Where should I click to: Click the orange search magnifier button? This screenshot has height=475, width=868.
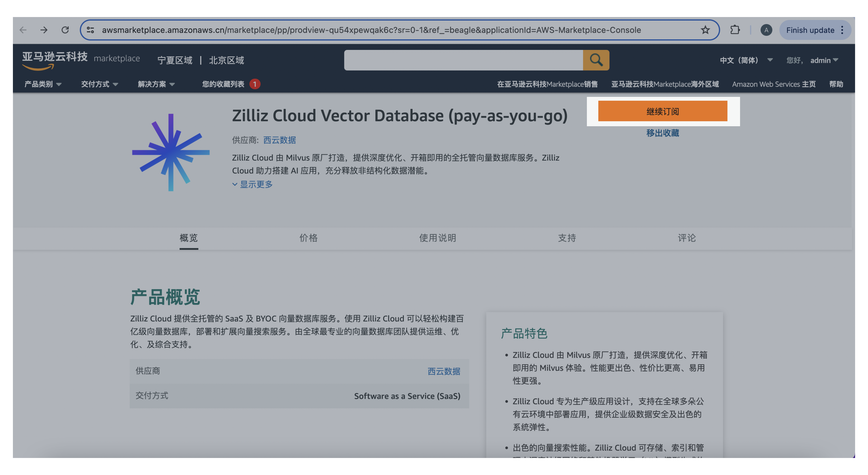(x=596, y=60)
